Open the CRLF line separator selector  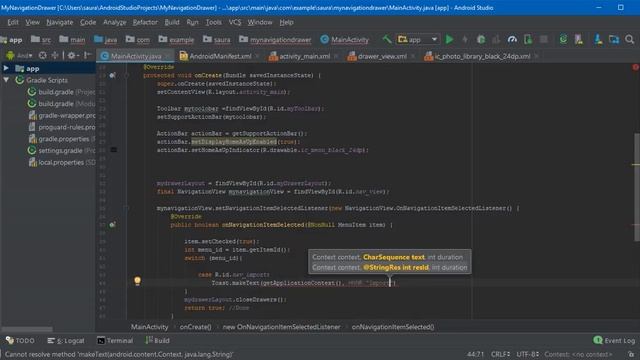[x=500, y=354]
